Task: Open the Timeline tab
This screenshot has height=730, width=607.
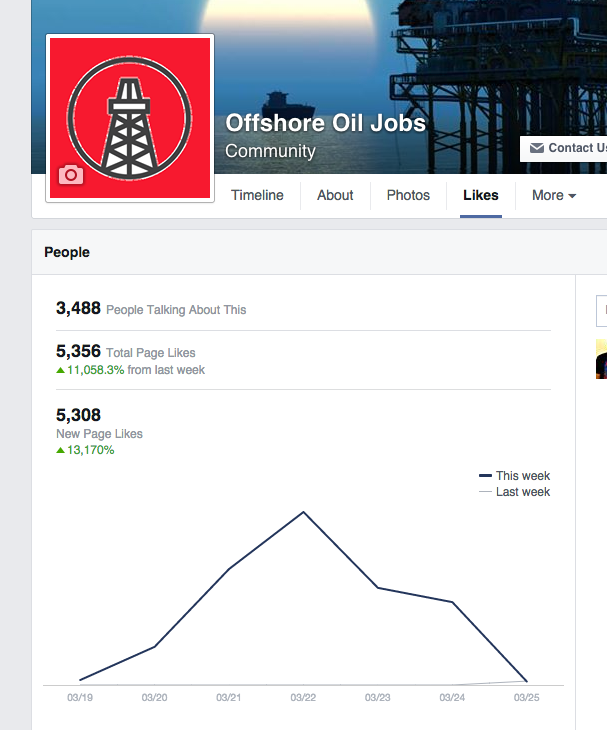Action: tap(257, 195)
